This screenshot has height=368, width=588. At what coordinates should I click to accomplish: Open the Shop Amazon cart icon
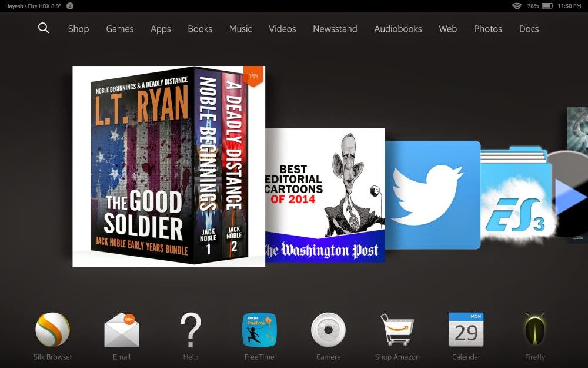(397, 330)
